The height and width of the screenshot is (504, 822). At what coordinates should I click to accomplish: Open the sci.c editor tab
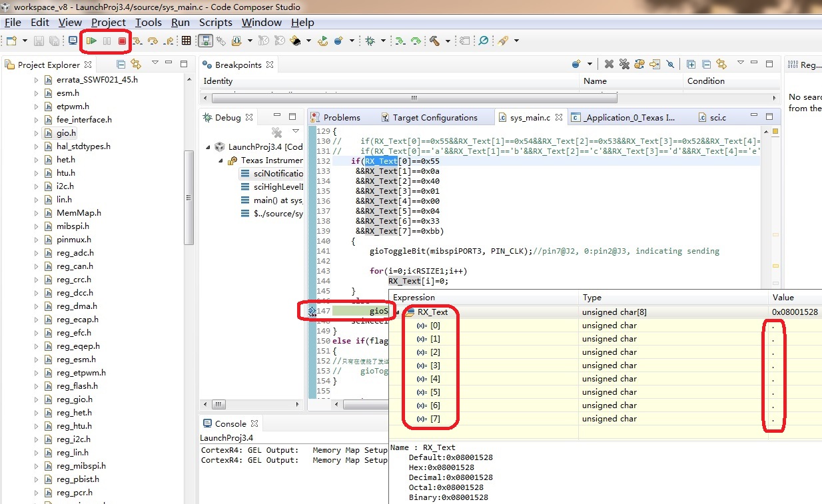pyautogui.click(x=717, y=118)
